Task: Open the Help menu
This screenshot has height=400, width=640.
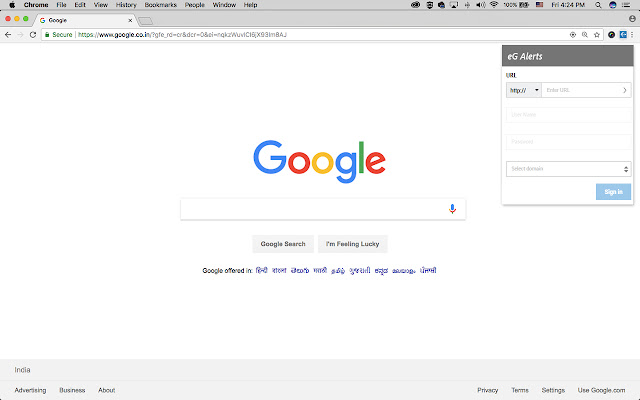Action: point(250,5)
